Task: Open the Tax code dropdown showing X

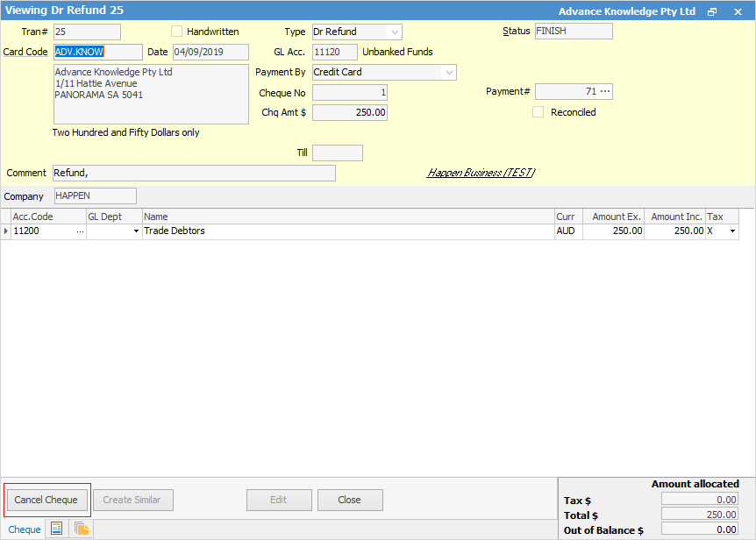Action: 731,231
